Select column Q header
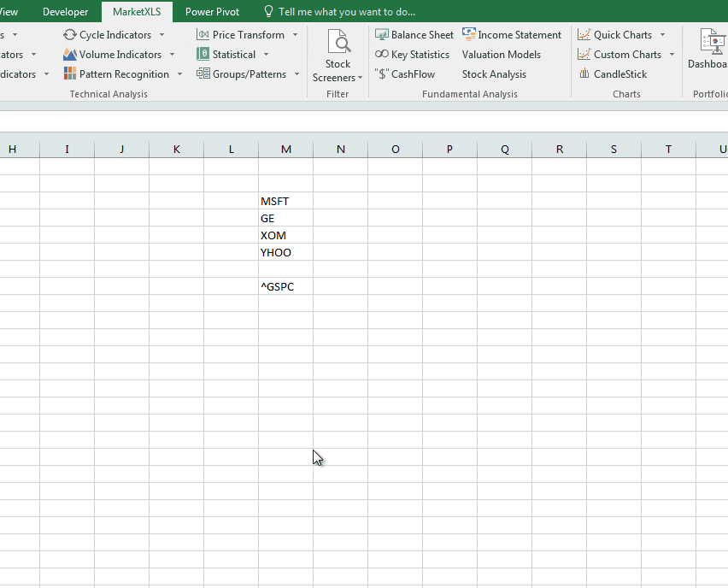The image size is (728, 588). [505, 149]
